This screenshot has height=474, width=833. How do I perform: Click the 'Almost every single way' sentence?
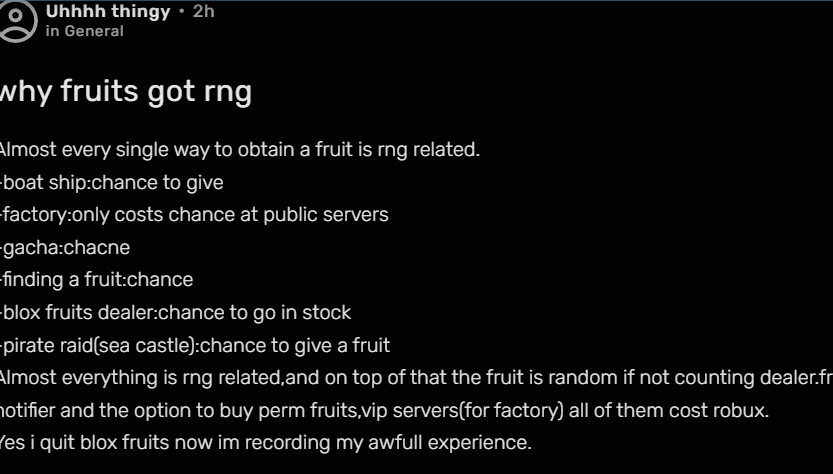[238, 150]
